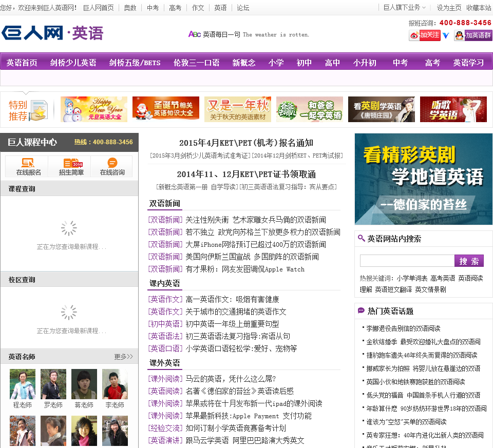Open headline 2015年4月KET\PET(机考)报名通知
The width and height of the screenshot is (493, 448).
pyautogui.click(x=246, y=143)
